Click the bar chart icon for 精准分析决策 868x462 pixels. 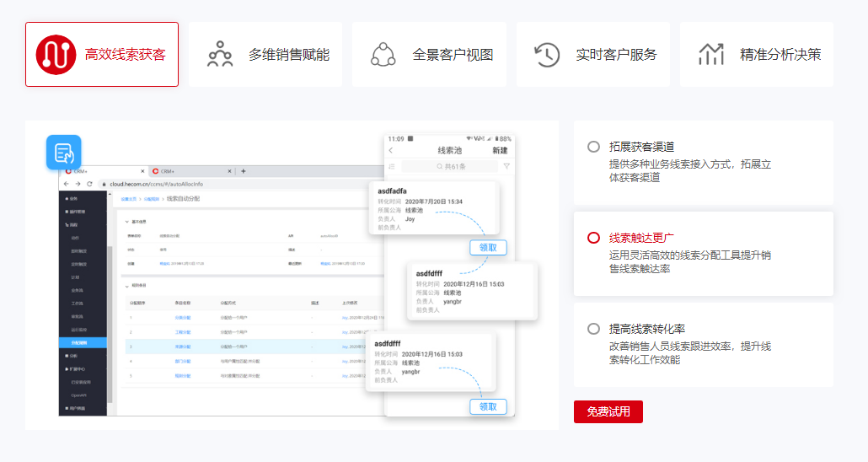point(710,54)
